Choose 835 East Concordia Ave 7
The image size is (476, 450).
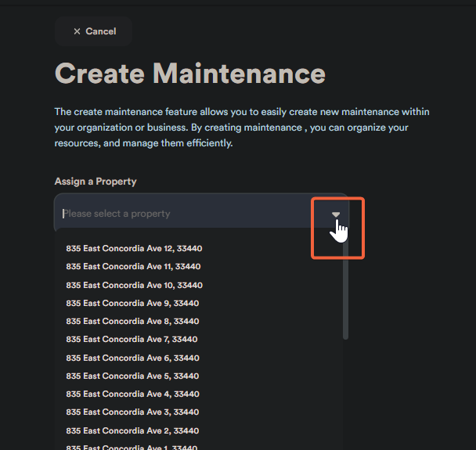pos(132,339)
